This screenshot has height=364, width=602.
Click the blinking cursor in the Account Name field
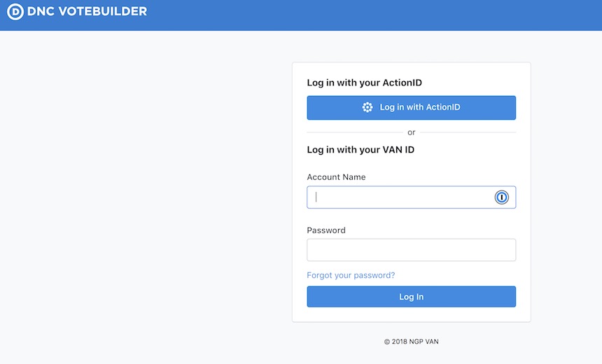point(316,197)
